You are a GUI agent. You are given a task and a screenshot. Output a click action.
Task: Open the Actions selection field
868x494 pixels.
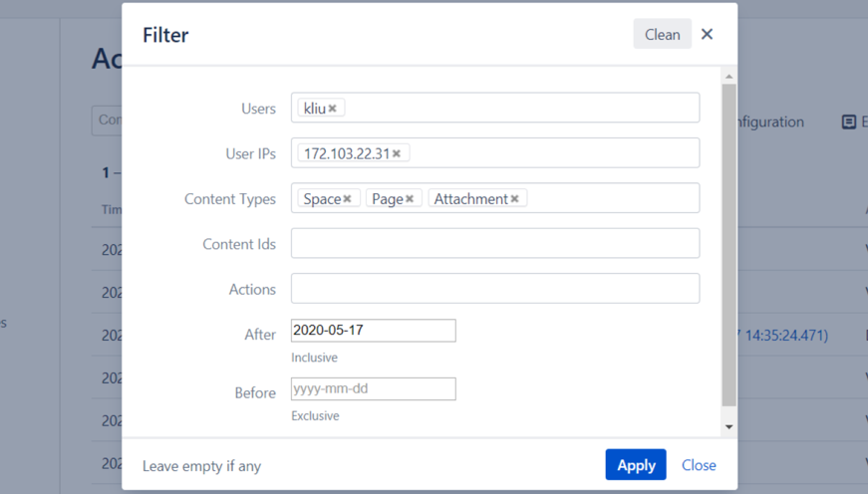[494, 289]
